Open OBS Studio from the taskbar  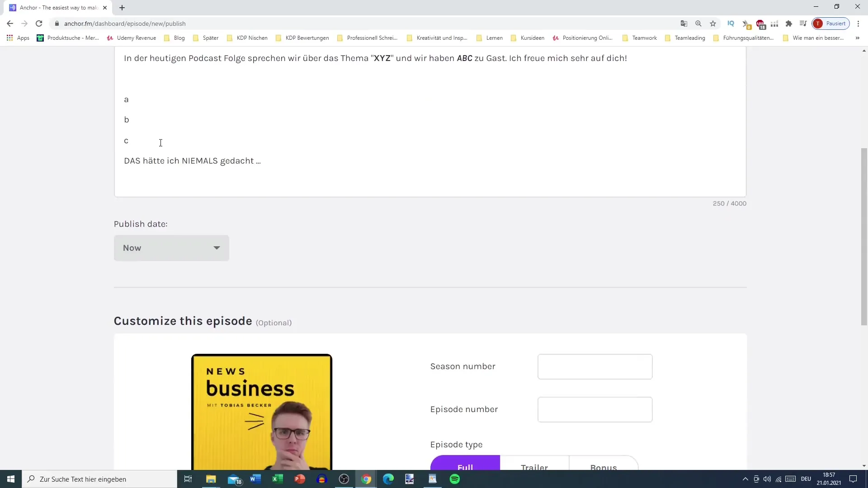coord(344,479)
